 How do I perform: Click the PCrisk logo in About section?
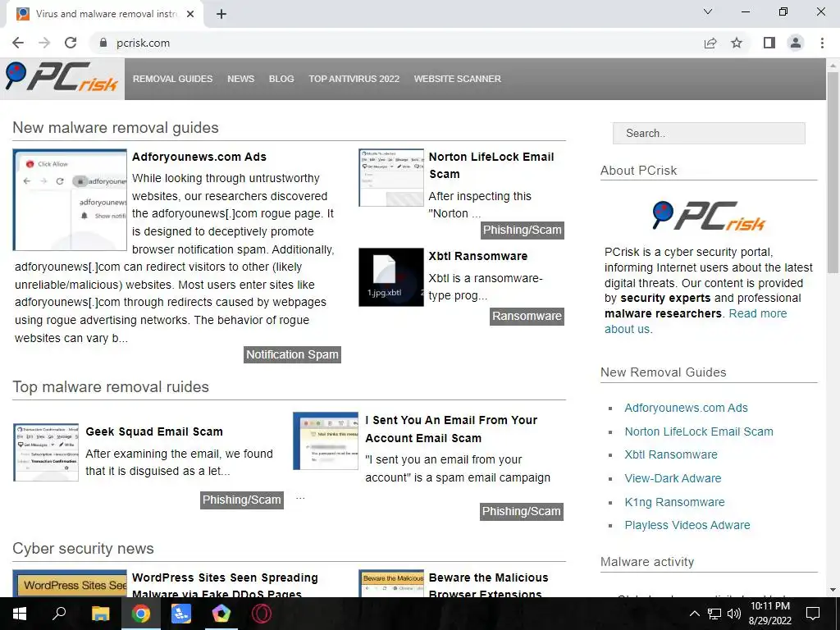709,216
